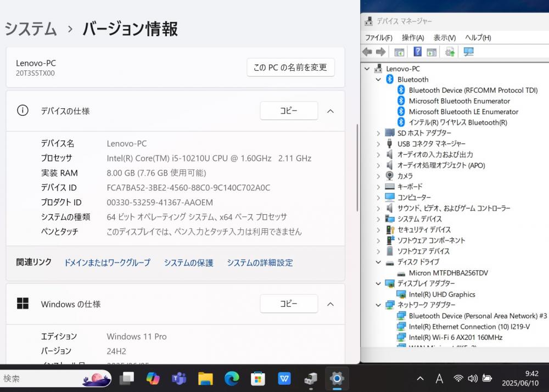This screenshot has height=392, width=549.
Task: Open ドメインまたはワークグループ link
Action: (x=108, y=262)
